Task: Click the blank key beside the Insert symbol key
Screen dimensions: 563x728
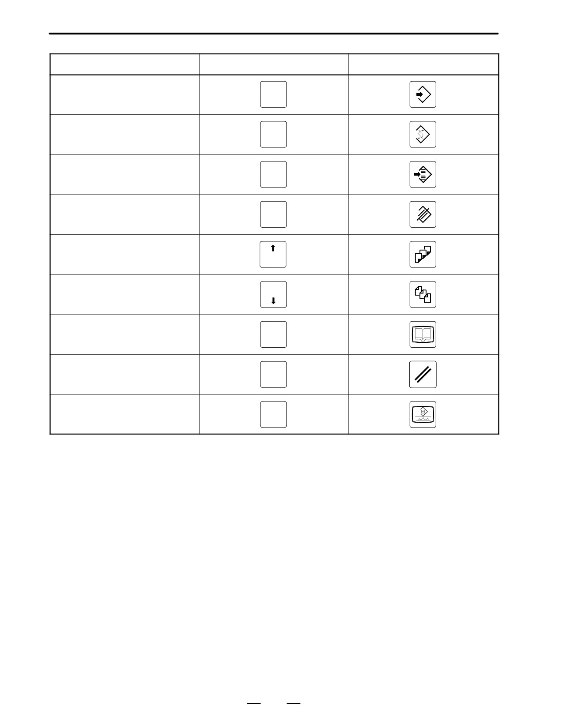Action: click(273, 174)
